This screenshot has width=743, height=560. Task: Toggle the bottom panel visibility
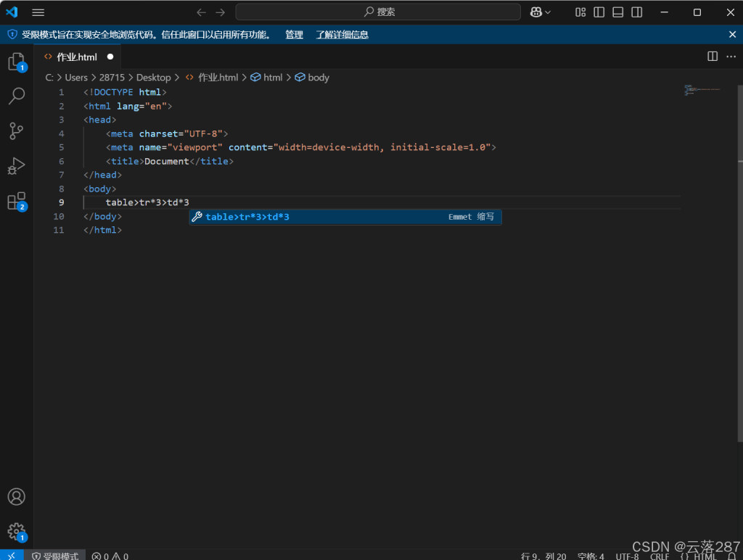coord(618,12)
